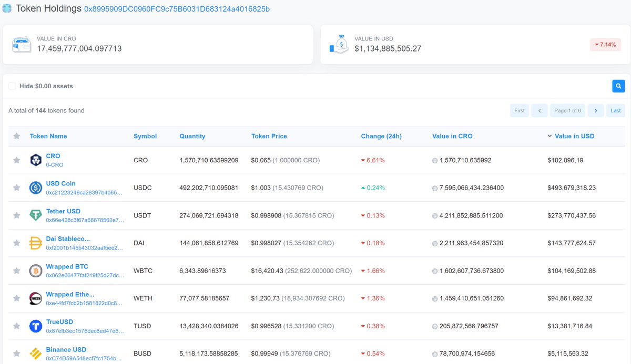Viewport: 631px width, 364px height.
Task: Go to the Last page of tokens
Action: pos(615,110)
